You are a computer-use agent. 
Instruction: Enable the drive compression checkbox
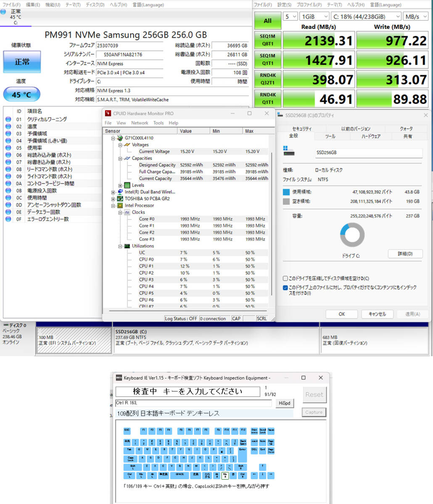click(x=285, y=278)
